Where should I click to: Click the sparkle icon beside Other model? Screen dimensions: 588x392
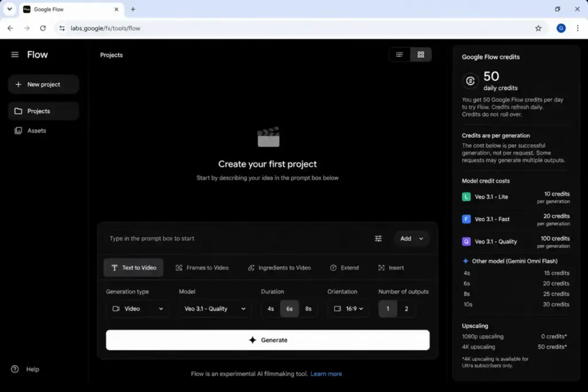466,261
